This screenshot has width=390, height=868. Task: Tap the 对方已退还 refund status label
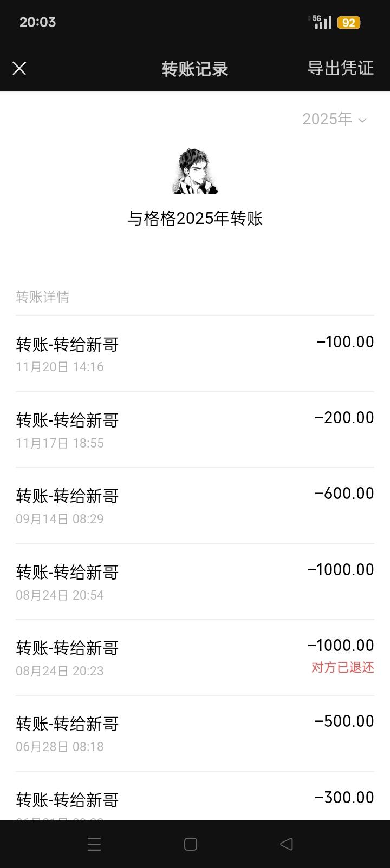point(342,667)
